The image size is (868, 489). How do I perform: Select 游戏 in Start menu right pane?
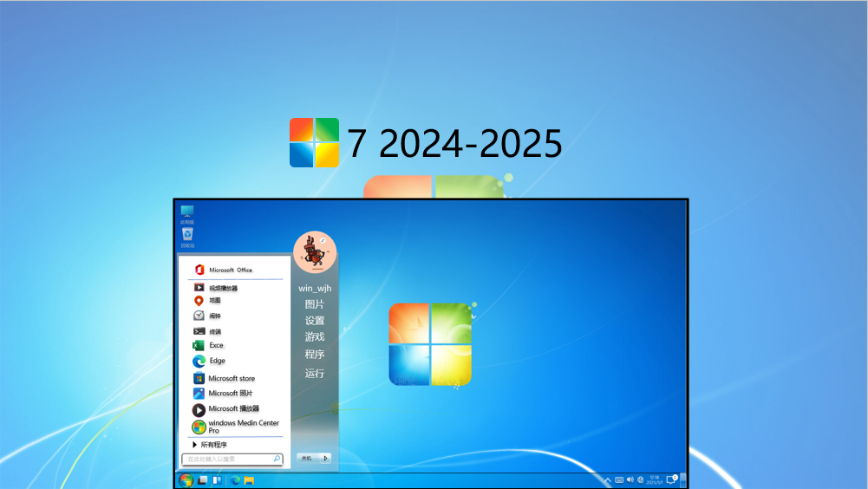click(x=315, y=336)
